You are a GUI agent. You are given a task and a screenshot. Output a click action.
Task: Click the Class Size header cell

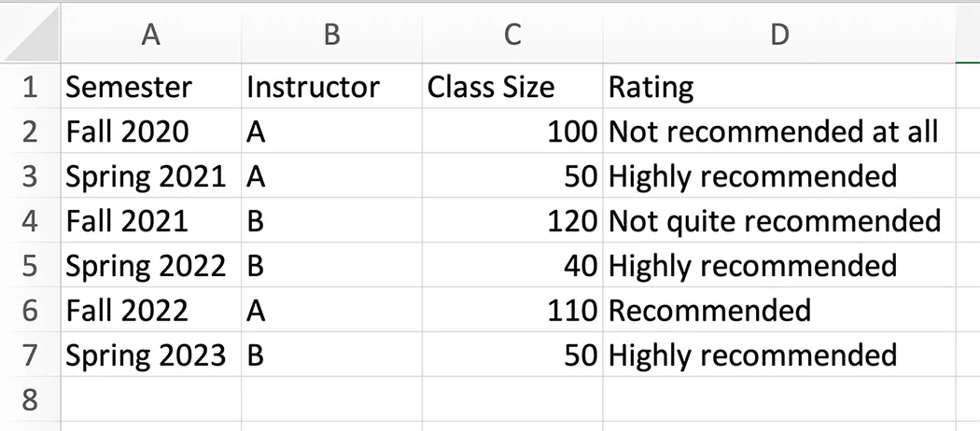(x=491, y=88)
